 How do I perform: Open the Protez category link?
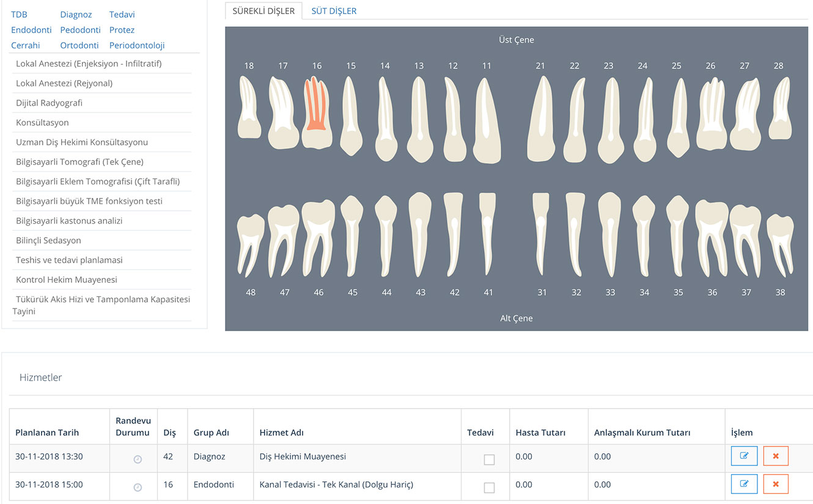[122, 30]
